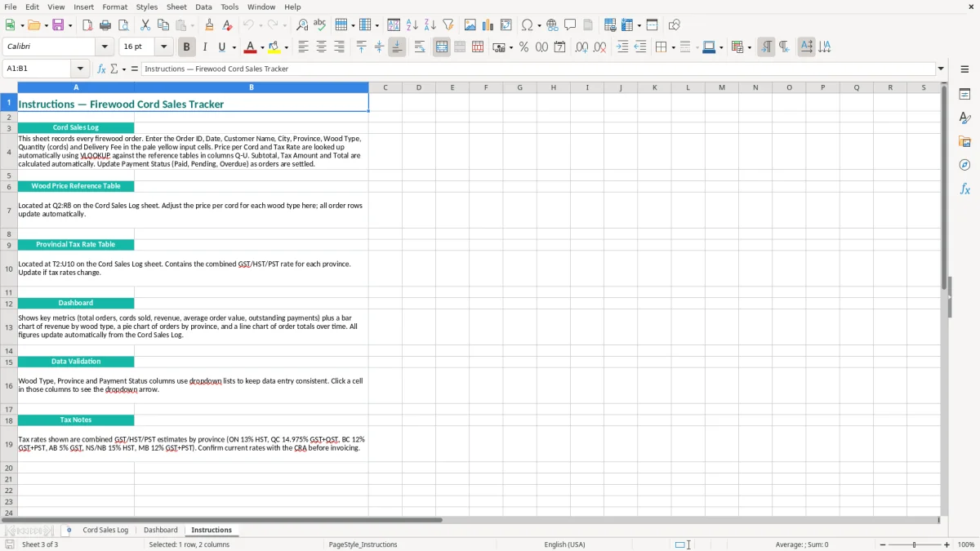Click the Clear Direct Formatting icon
980x551 pixels.
[228, 25]
